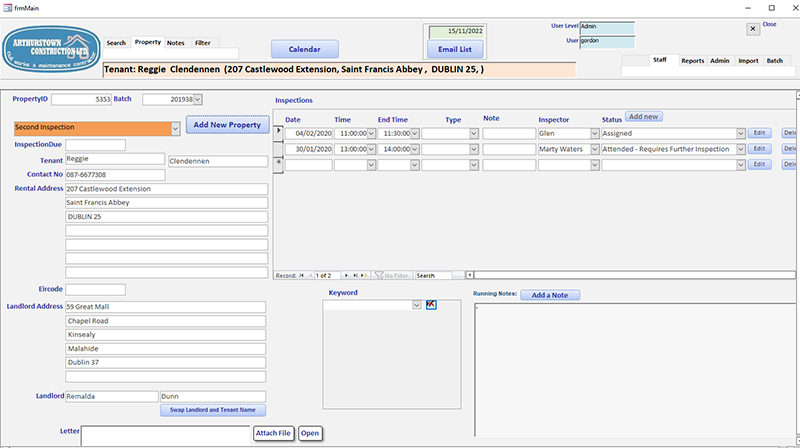
Task: Select the Staff tab
Action: pos(660,60)
